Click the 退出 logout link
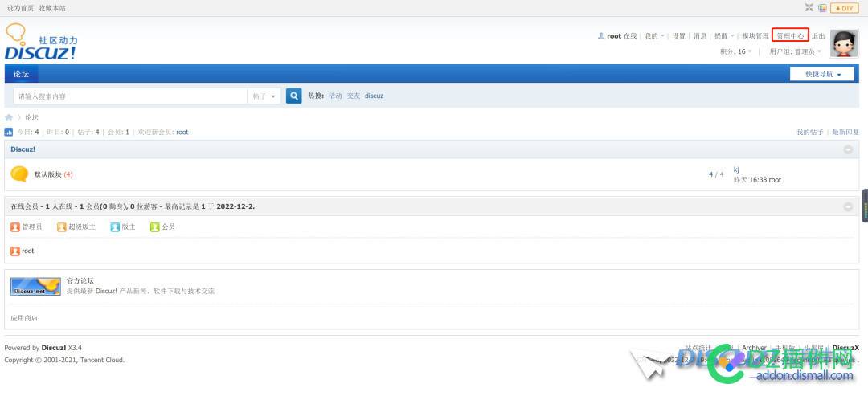The image size is (868, 396). tap(818, 36)
